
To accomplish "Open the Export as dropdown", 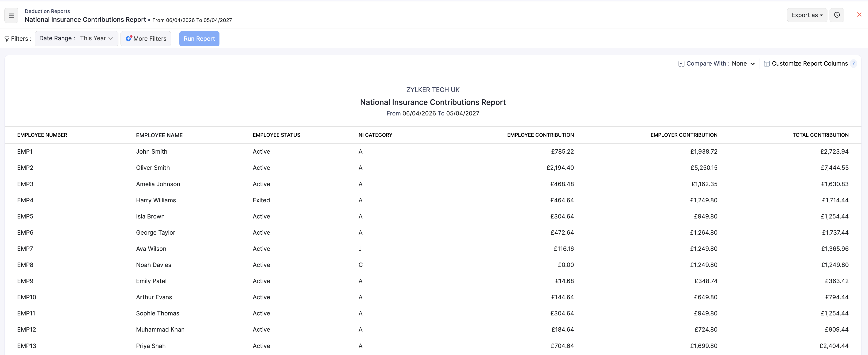I will [x=807, y=15].
